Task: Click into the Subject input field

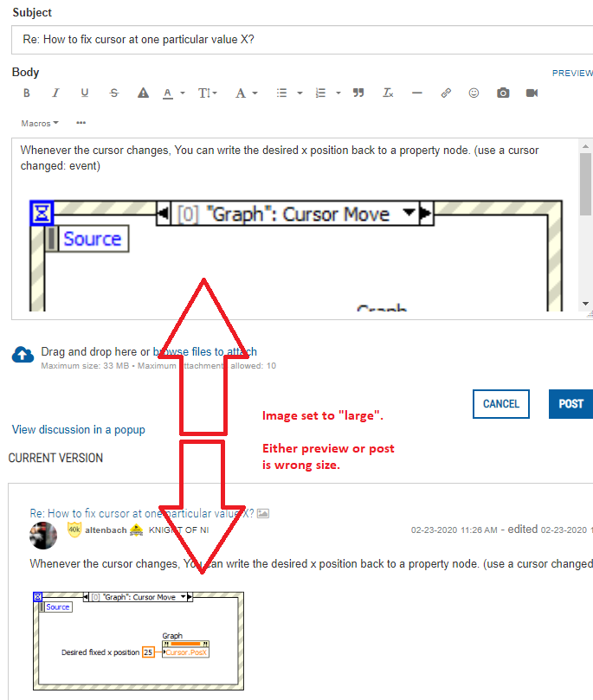Action: (x=302, y=40)
